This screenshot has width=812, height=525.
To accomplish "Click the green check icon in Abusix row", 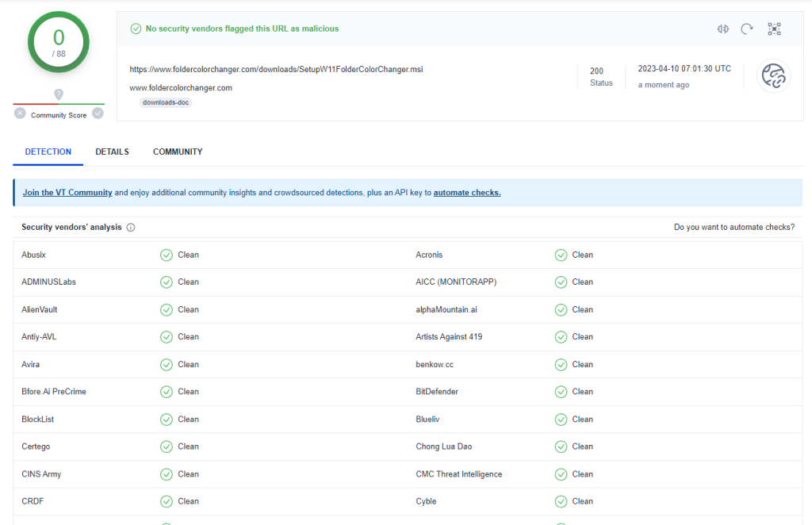I will 167,255.
